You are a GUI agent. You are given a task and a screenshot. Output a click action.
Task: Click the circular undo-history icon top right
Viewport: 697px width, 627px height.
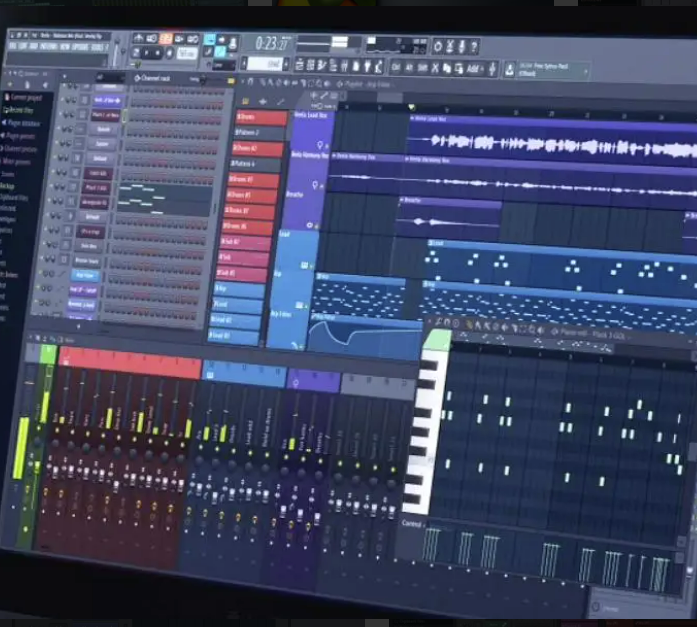(438, 46)
